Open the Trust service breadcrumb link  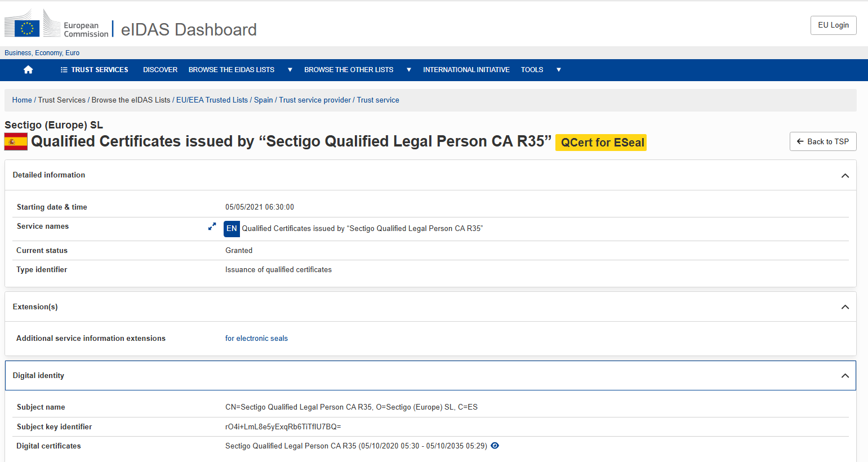[378, 100]
